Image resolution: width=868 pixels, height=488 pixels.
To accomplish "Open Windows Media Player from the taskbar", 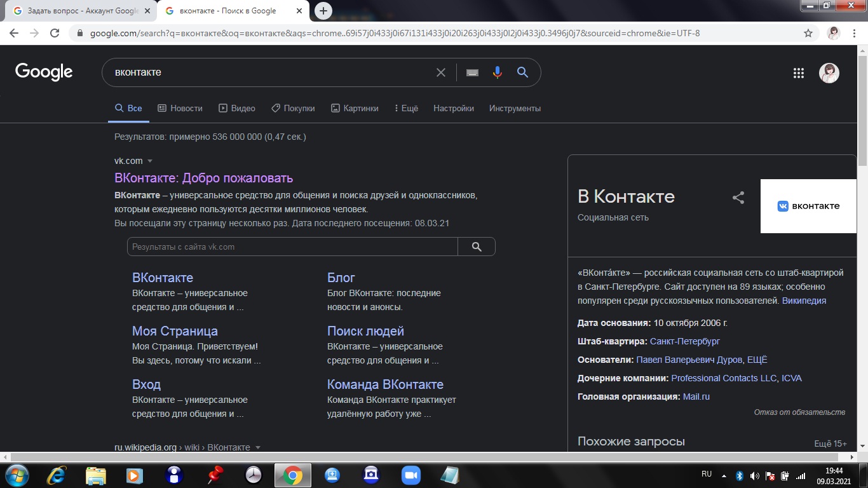I will [133, 475].
